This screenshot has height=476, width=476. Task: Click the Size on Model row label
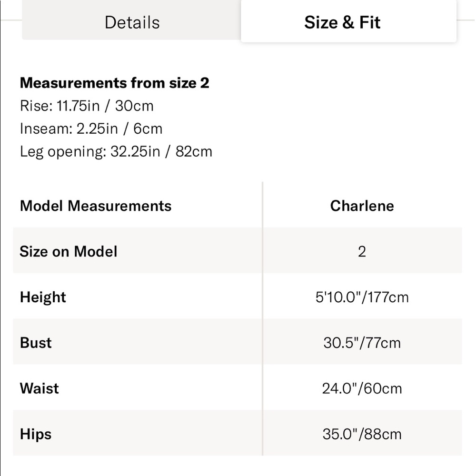click(68, 251)
